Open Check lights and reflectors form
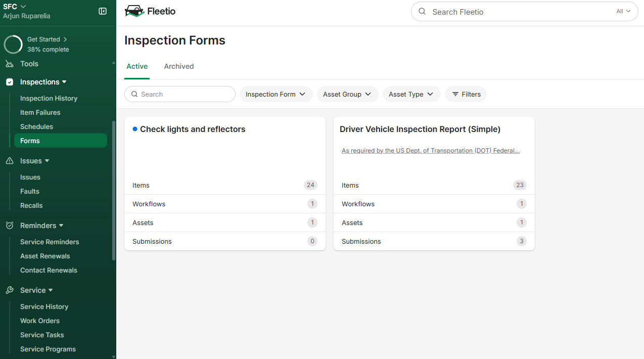 [x=193, y=129]
